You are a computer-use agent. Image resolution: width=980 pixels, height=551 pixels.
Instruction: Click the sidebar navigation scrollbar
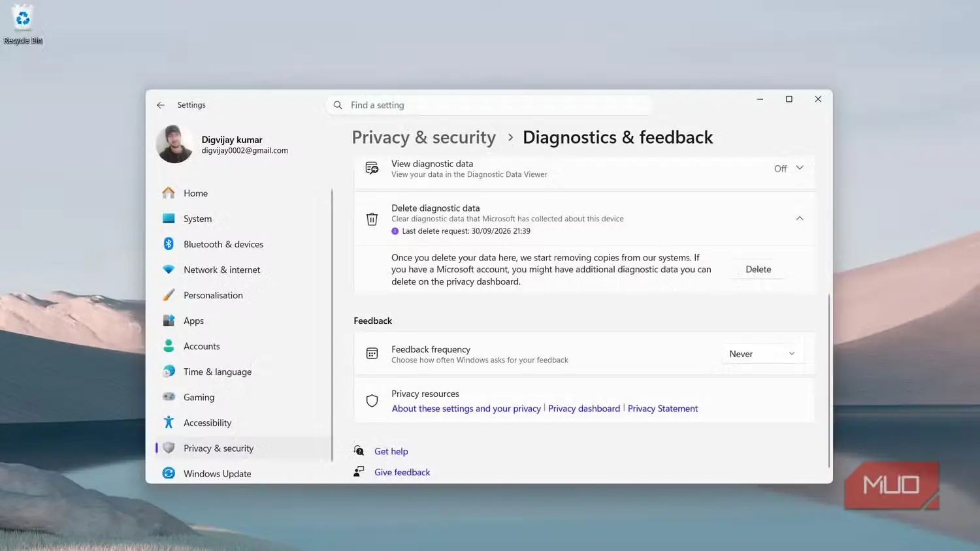(332, 324)
